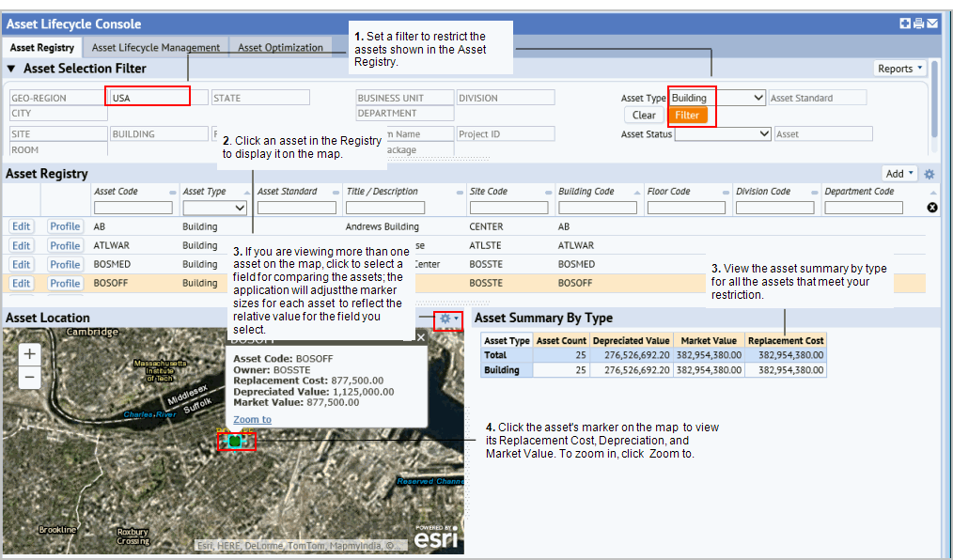Viewport: 953px width, 560px height.
Task: Toggle sorting on the Asset Code column
Action: [x=174, y=191]
